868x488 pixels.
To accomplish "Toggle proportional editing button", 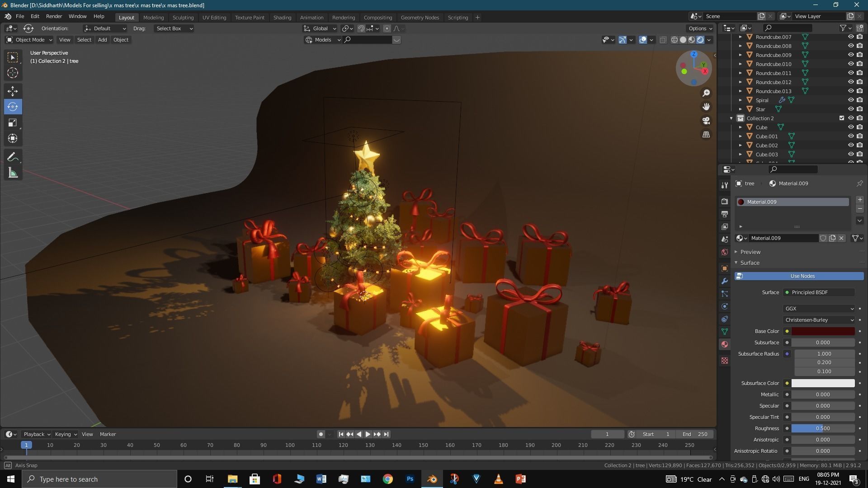I will click(x=387, y=28).
